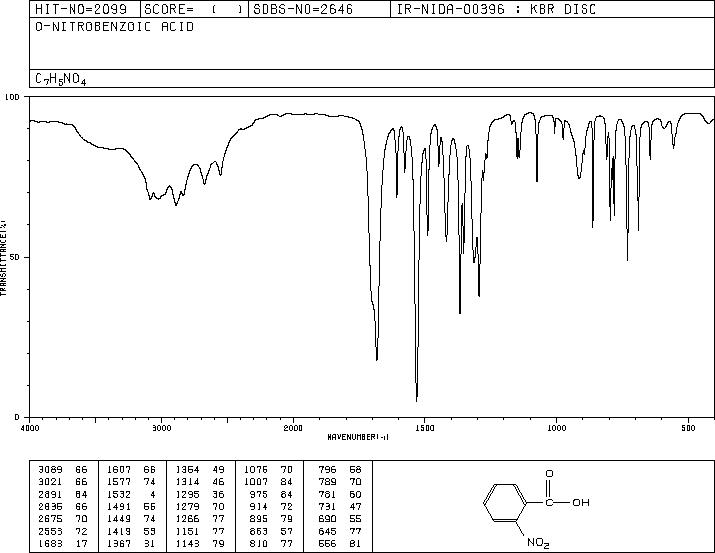
Task: Select peak value 914 in the table
Action: (x=259, y=506)
